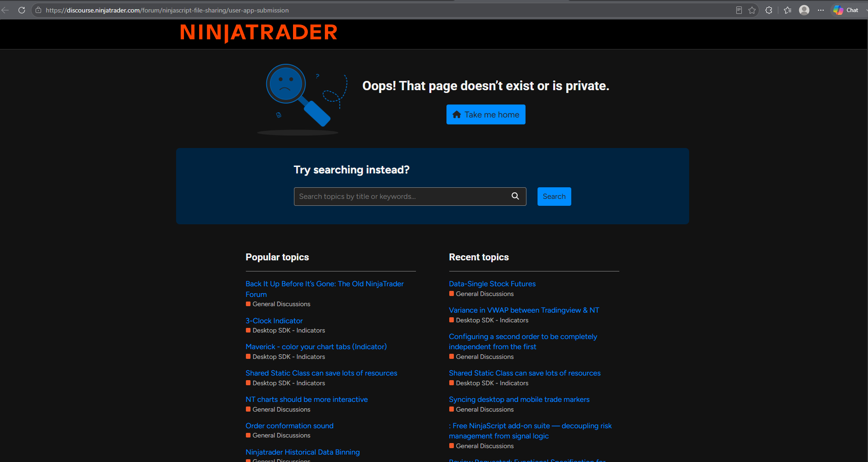Image resolution: width=868 pixels, height=462 pixels.
Task: Click the Take me home button
Action: (x=486, y=115)
